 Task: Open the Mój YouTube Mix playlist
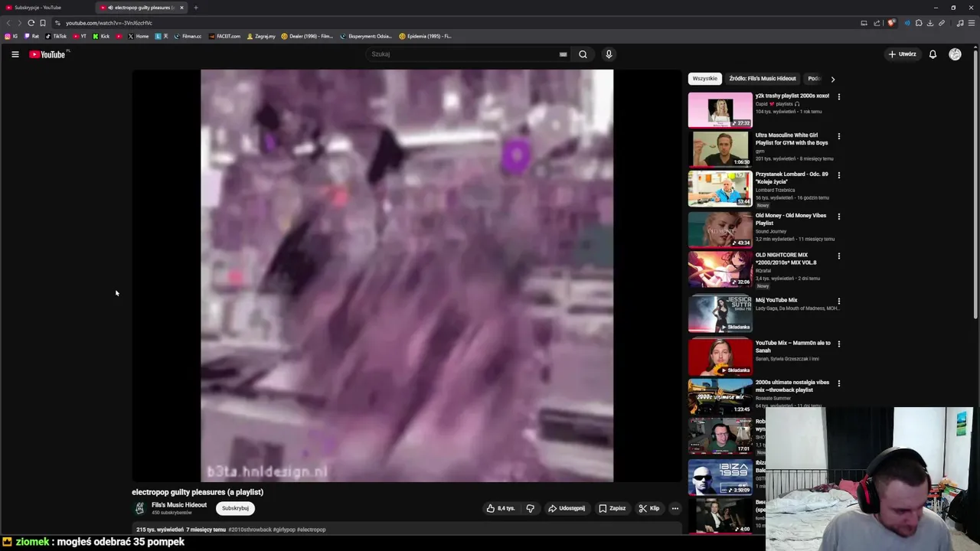tap(776, 300)
